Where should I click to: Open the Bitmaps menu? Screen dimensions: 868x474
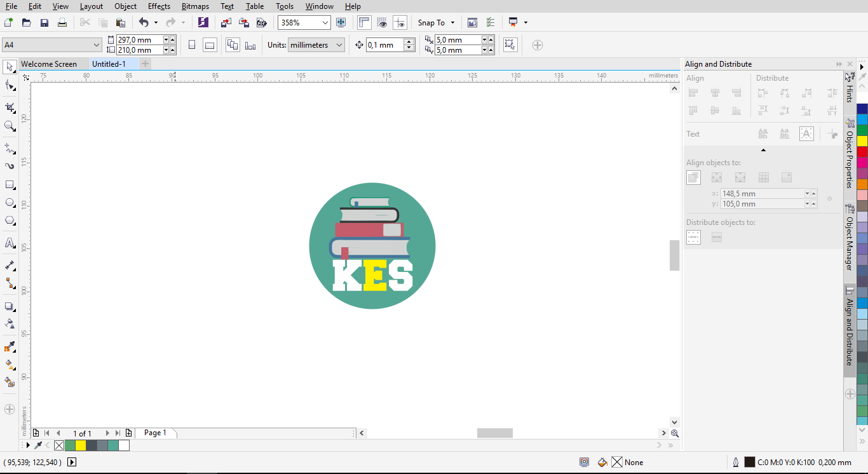(x=195, y=6)
